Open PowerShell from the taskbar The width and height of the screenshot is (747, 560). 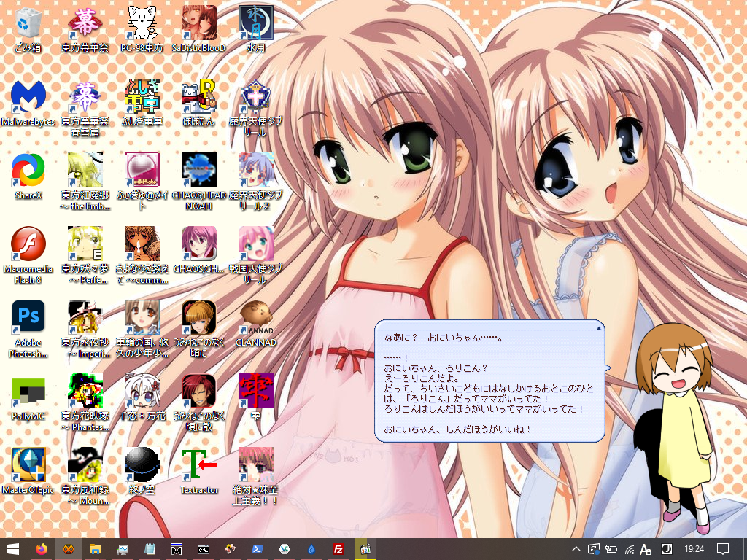[258, 549]
